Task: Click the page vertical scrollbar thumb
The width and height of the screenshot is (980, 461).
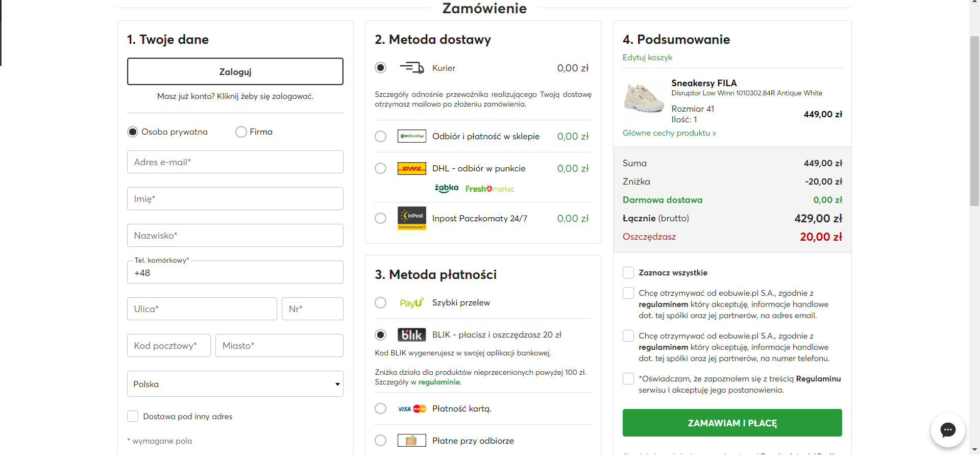Action: [974, 121]
